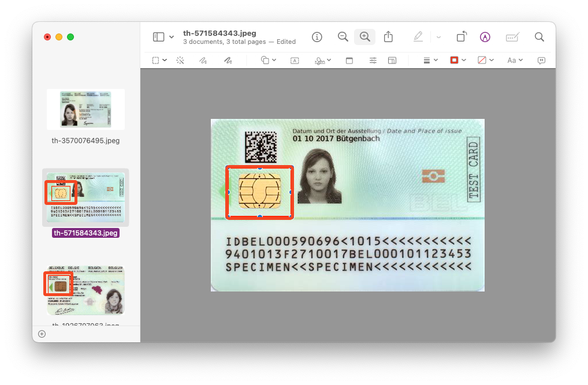Image resolution: width=588 pixels, height=385 pixels.
Task: Open the Share menu
Action: pyautogui.click(x=389, y=37)
